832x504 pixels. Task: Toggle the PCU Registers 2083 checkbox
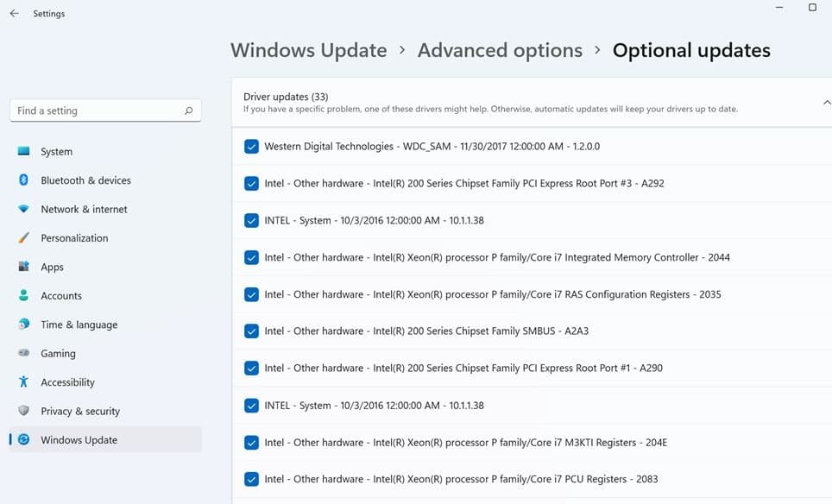251,480
